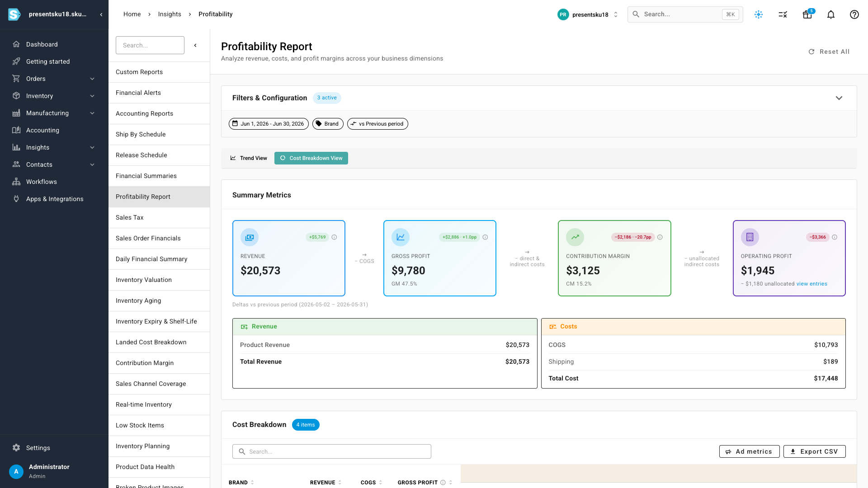The image size is (868, 488).
Task: Open the view entries link
Action: tap(811, 284)
